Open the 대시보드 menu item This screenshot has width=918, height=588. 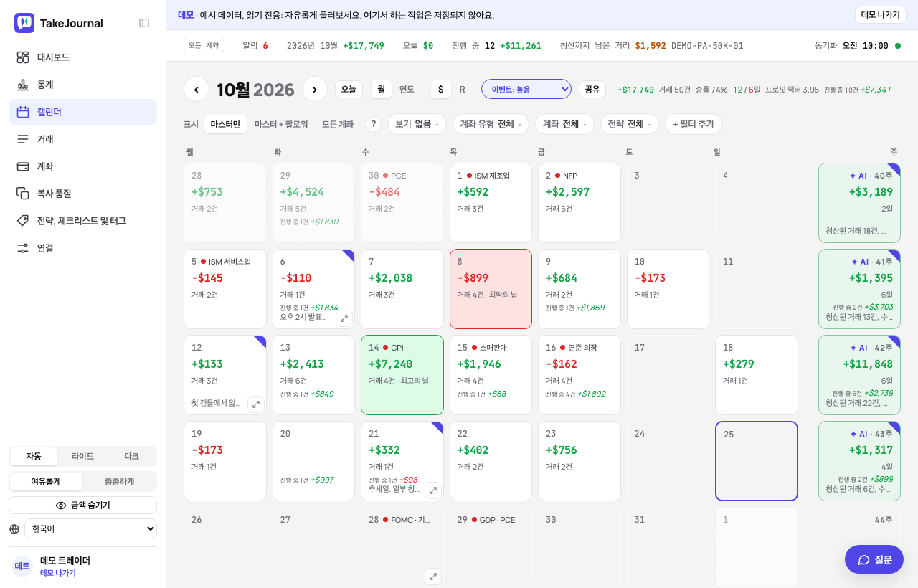point(82,57)
